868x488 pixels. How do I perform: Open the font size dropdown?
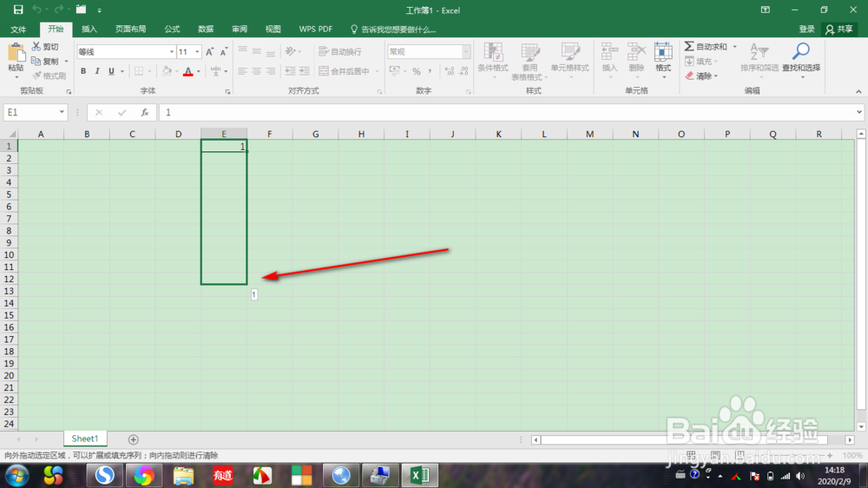(197, 51)
